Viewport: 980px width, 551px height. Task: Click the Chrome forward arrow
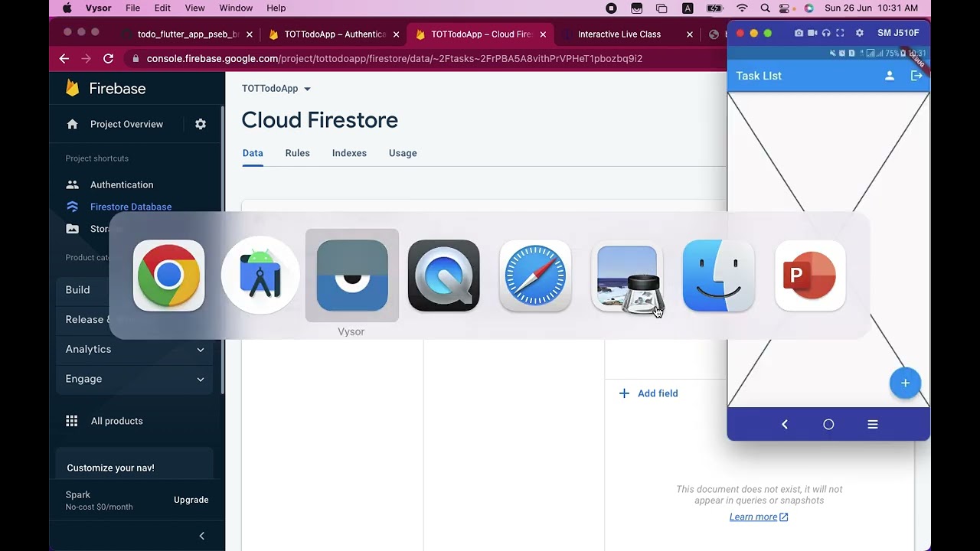(x=86, y=58)
